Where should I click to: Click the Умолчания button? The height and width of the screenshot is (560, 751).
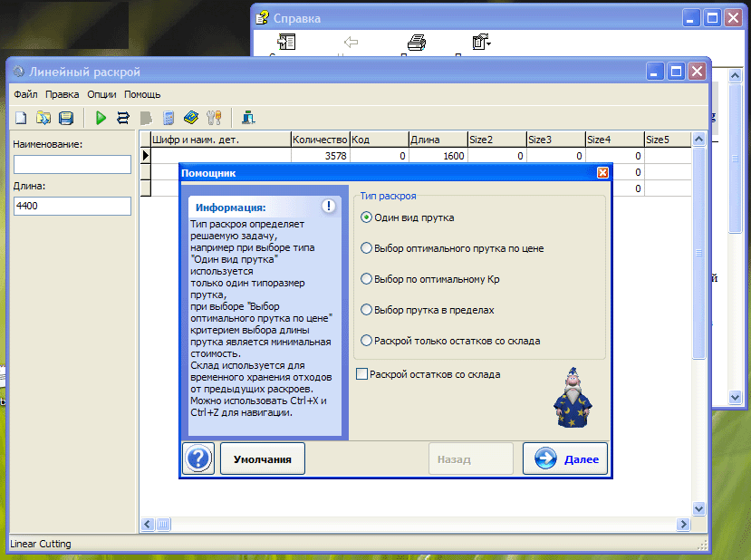coord(263,459)
